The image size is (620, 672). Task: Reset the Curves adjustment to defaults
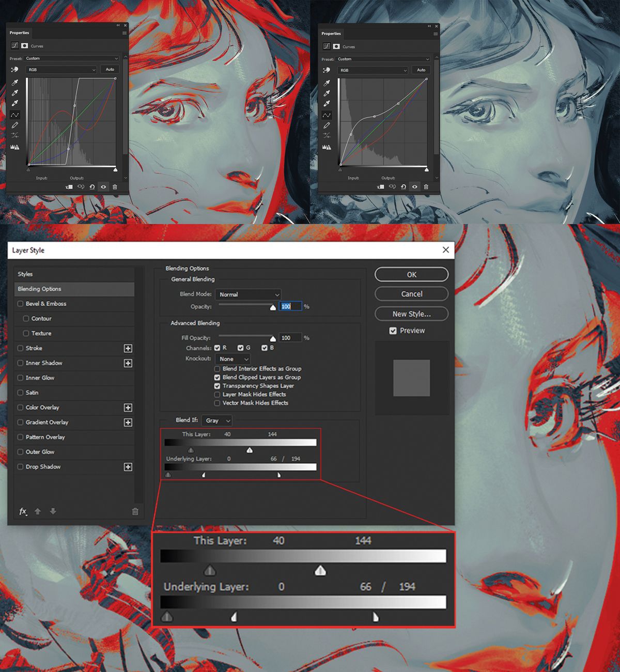tap(92, 186)
